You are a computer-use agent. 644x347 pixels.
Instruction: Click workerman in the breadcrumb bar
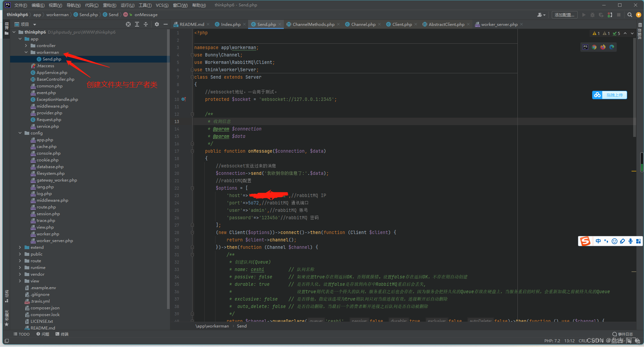click(x=58, y=14)
